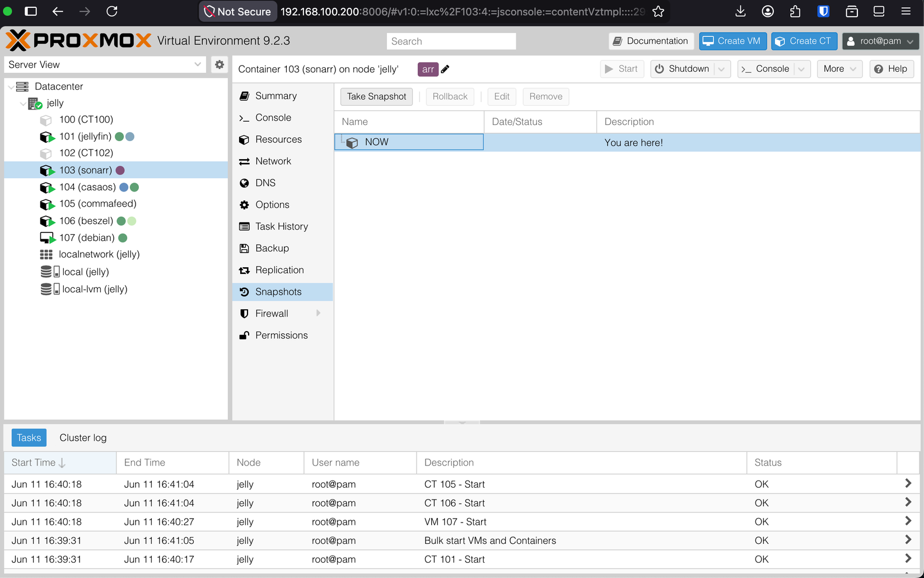This screenshot has width=924, height=578.
Task: Click the Shutdown button
Action: (682, 69)
